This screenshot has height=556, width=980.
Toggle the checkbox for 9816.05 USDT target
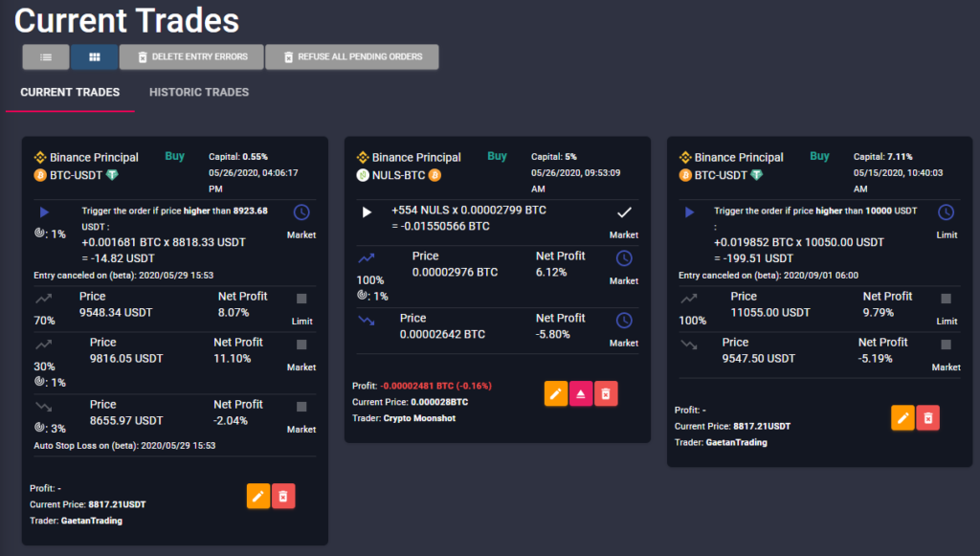(301, 345)
